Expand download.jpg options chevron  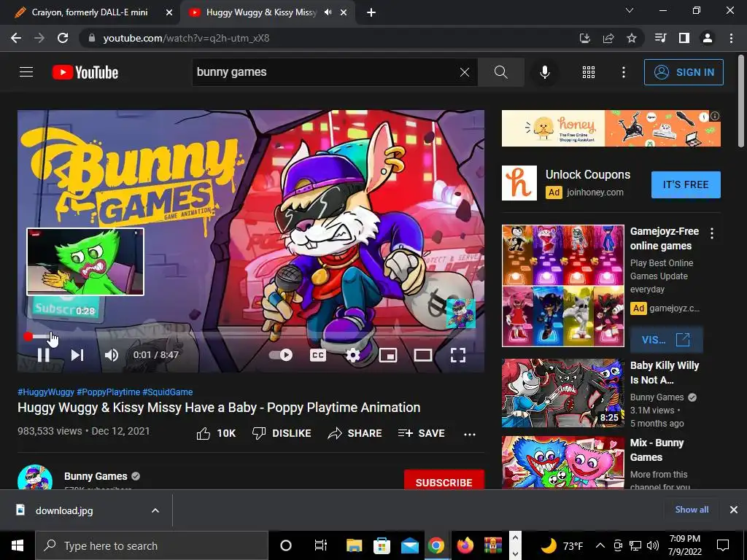click(x=155, y=510)
